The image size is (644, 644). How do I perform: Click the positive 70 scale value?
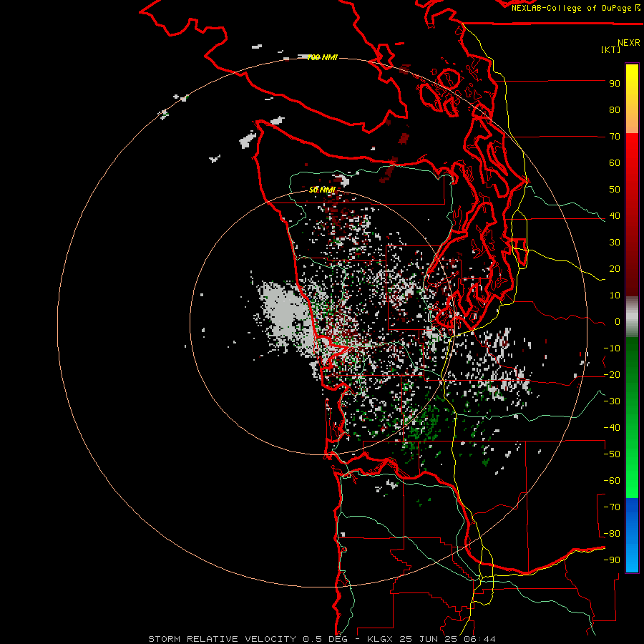pyautogui.click(x=615, y=137)
